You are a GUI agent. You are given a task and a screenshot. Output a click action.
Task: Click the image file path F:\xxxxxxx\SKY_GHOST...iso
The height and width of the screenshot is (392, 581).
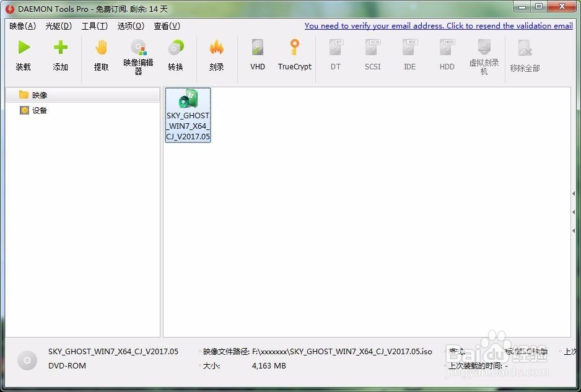click(x=342, y=352)
